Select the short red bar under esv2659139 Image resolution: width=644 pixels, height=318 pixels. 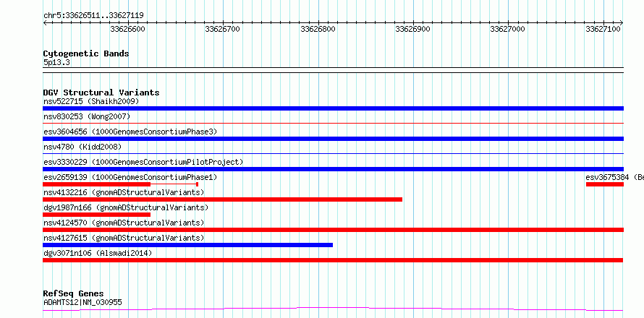(x=96, y=184)
